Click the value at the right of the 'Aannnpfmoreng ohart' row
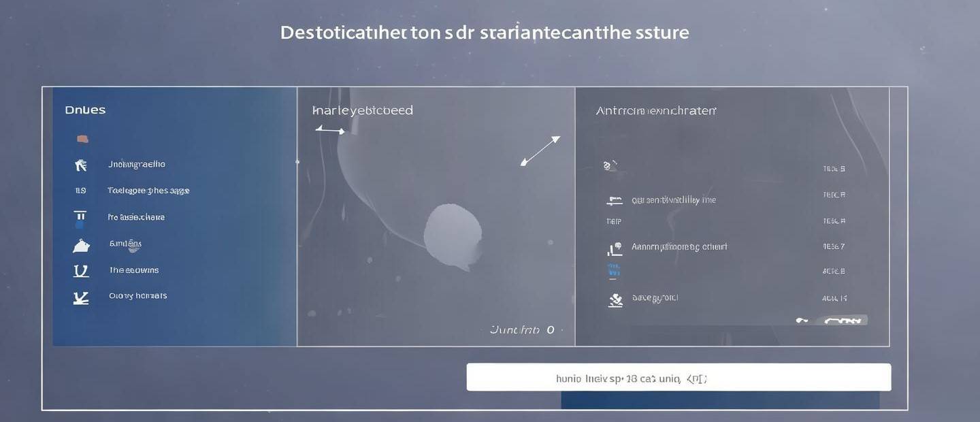Screen dimensions: 980x422 (834, 246)
